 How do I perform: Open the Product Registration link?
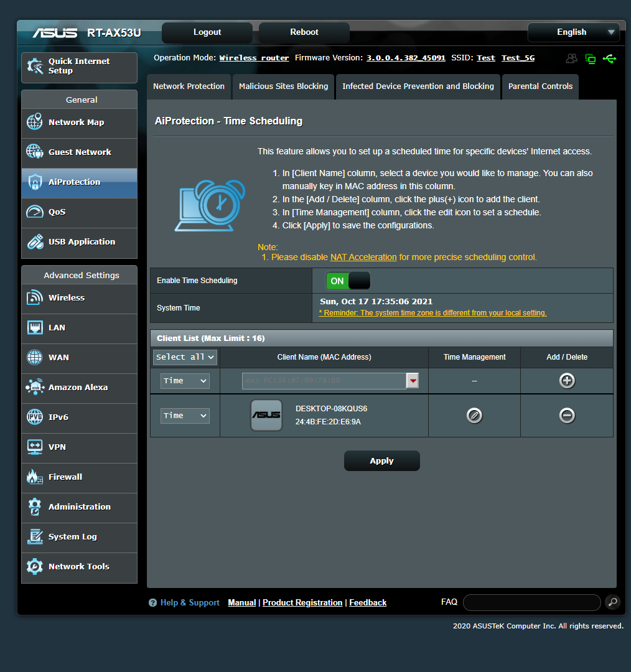(x=302, y=602)
